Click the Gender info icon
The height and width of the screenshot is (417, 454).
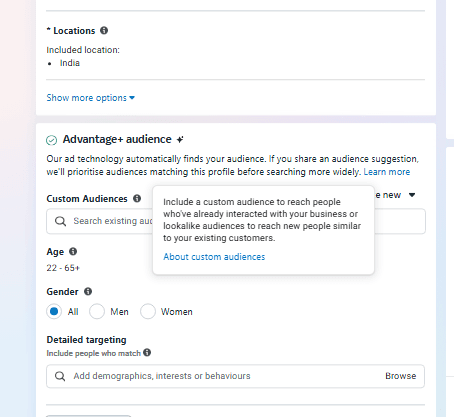pyautogui.click(x=88, y=291)
